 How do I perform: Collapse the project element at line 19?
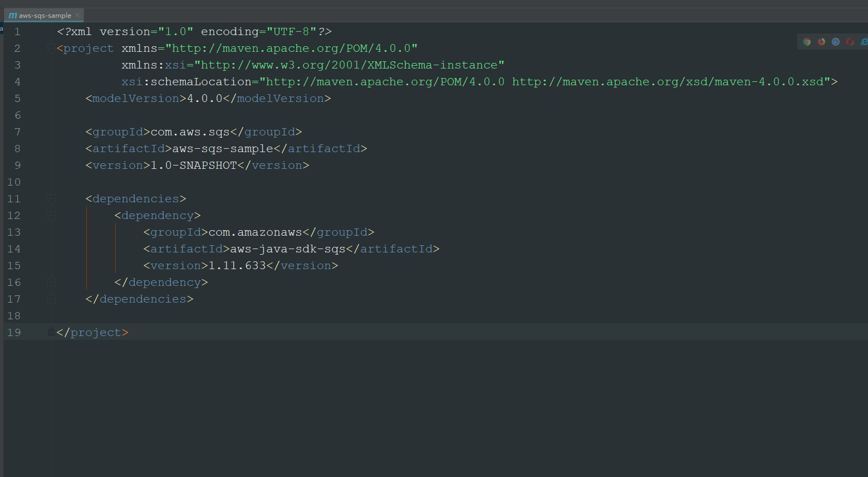point(51,332)
